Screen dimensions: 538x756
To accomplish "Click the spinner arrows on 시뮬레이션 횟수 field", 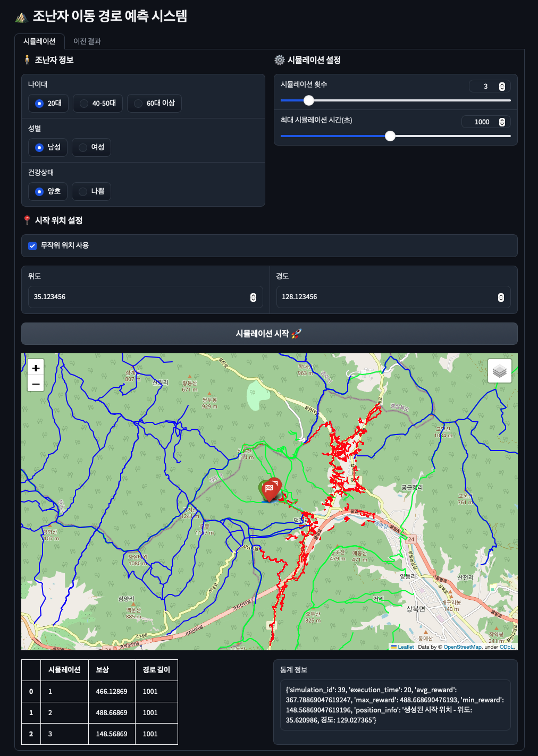I will 502,86.
